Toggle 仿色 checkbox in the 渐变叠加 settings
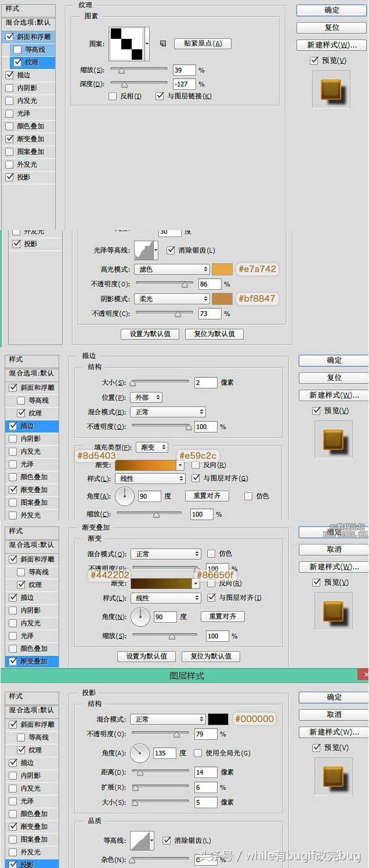Image resolution: width=369 pixels, height=868 pixels. point(211,554)
